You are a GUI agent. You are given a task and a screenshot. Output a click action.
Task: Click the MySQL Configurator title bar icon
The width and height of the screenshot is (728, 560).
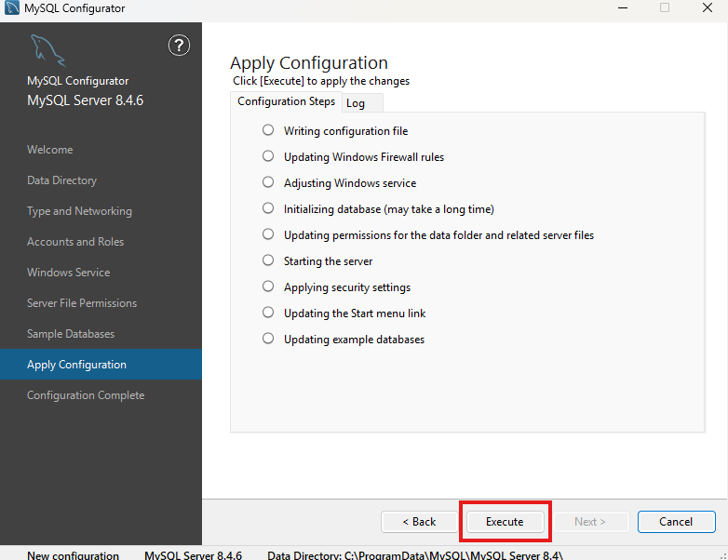(x=11, y=7)
